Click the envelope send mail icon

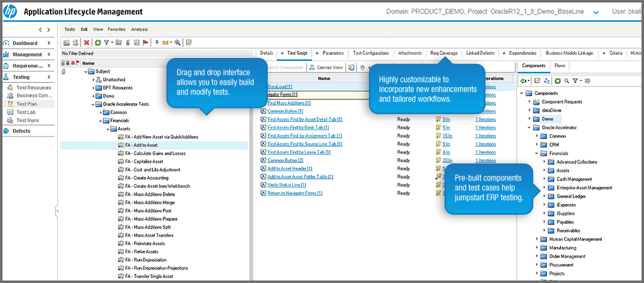(165, 43)
